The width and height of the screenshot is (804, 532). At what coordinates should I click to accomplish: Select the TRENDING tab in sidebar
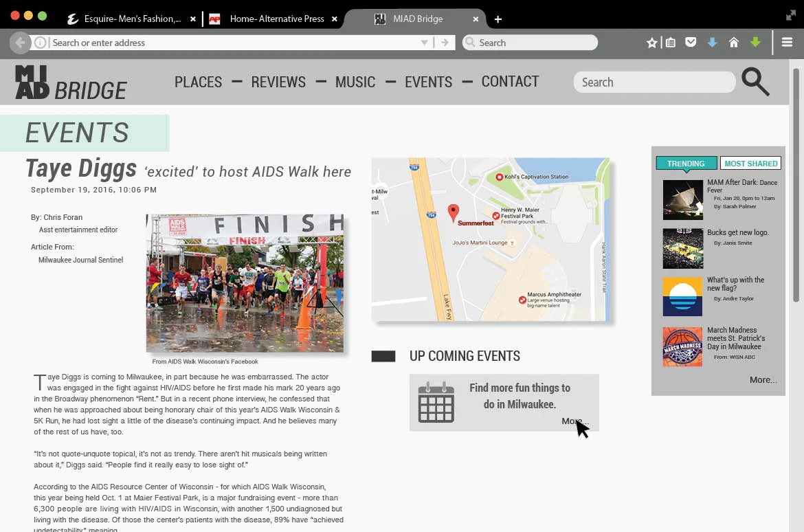pyautogui.click(x=686, y=163)
